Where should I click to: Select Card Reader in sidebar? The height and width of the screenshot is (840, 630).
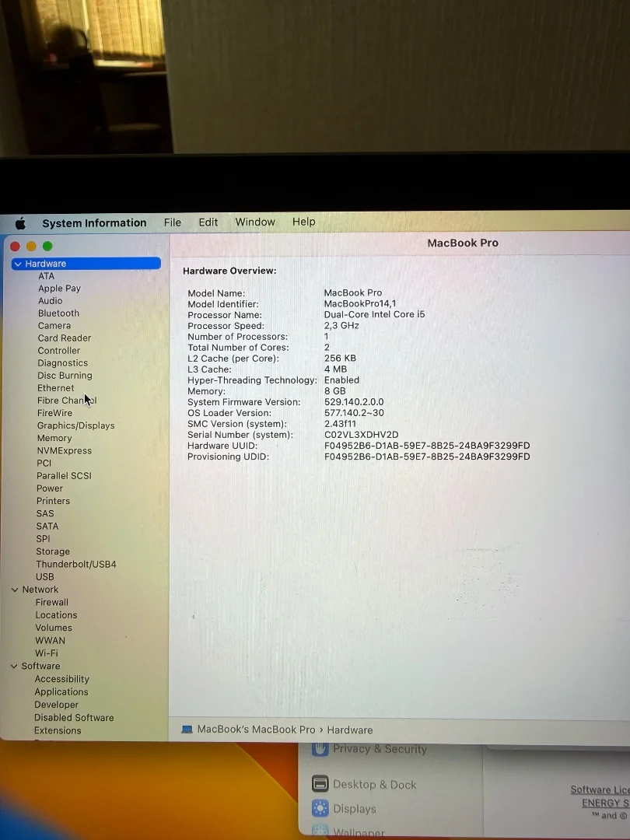pyautogui.click(x=65, y=338)
